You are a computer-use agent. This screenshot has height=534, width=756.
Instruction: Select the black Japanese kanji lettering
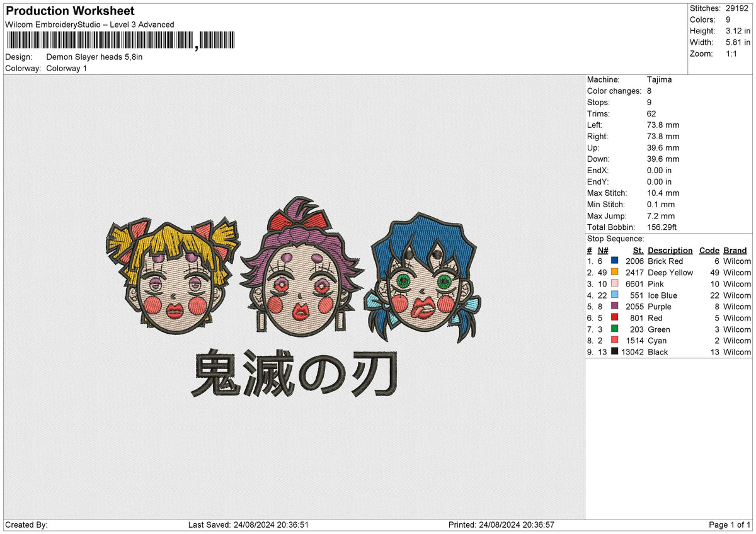[295, 375]
